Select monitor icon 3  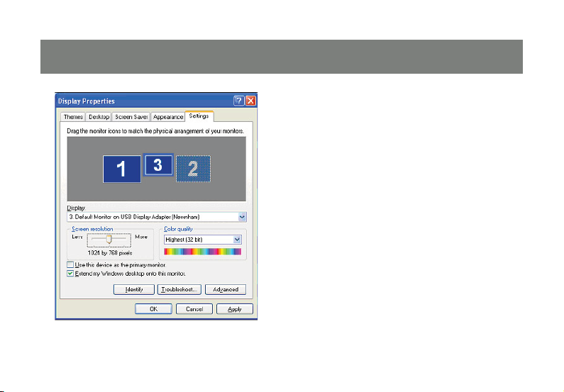(158, 165)
